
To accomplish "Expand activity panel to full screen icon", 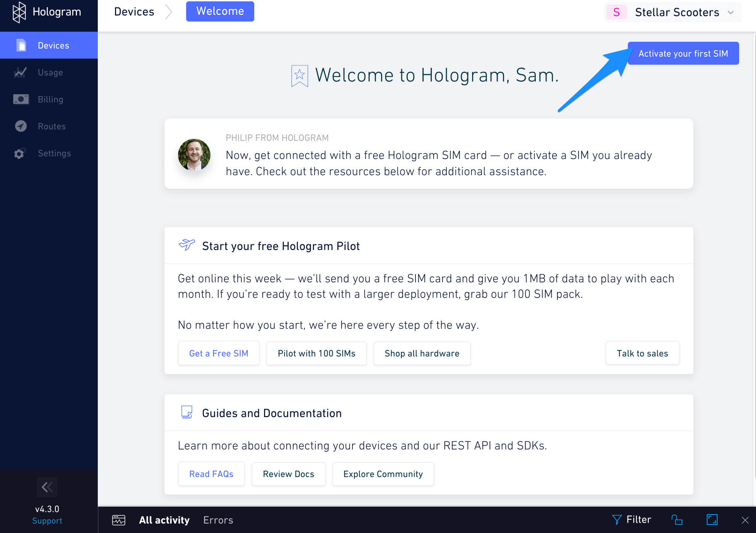I will tap(712, 520).
